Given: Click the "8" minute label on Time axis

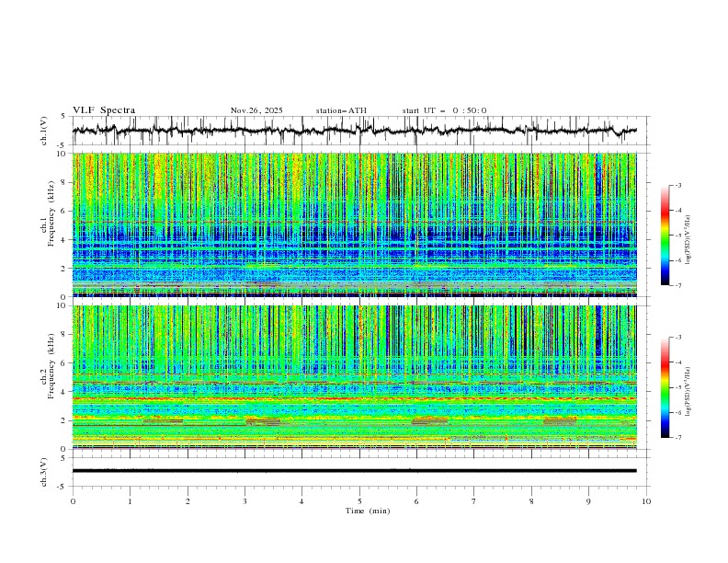Looking at the screenshot, I should (x=531, y=501).
